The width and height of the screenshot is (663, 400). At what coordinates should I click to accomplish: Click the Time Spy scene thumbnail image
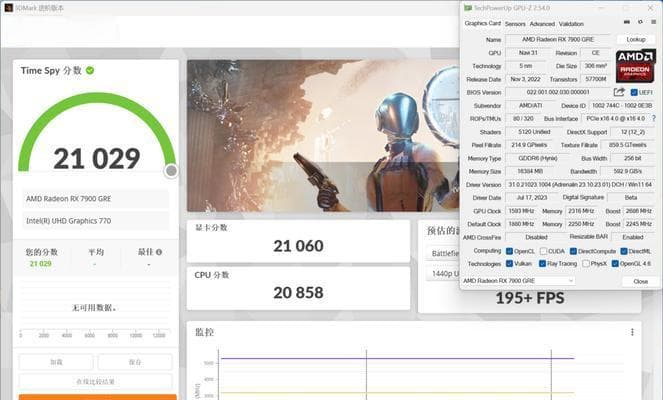pos(323,136)
